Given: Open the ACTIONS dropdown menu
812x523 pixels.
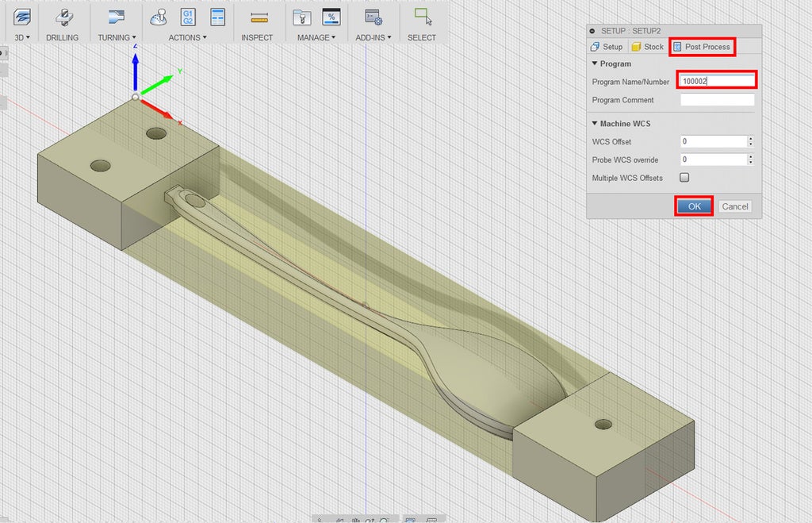Looking at the screenshot, I should [187, 37].
